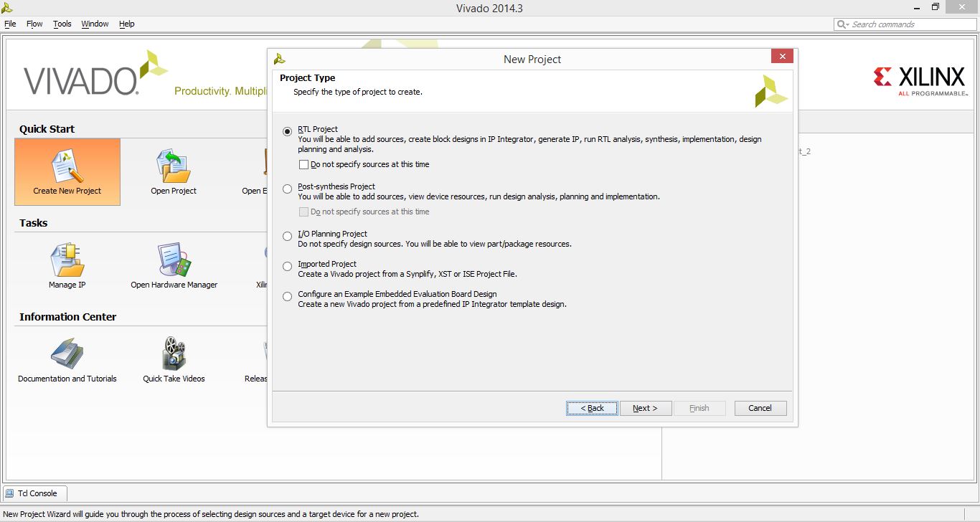Select Imported Project radio button
Viewport: 980px width, 522px height.
288,267
